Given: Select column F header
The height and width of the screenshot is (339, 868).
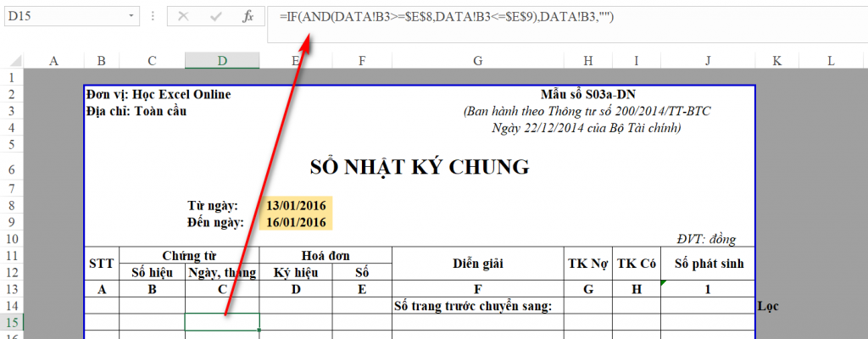Looking at the screenshot, I should tap(362, 61).
